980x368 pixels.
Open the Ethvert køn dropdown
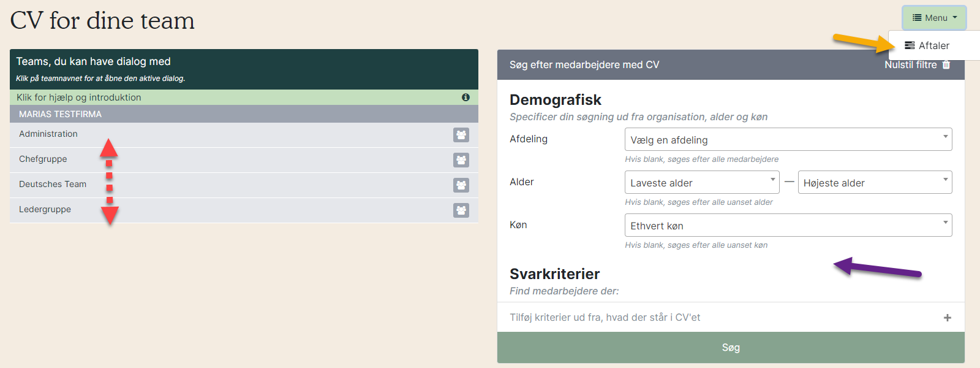[x=788, y=225]
